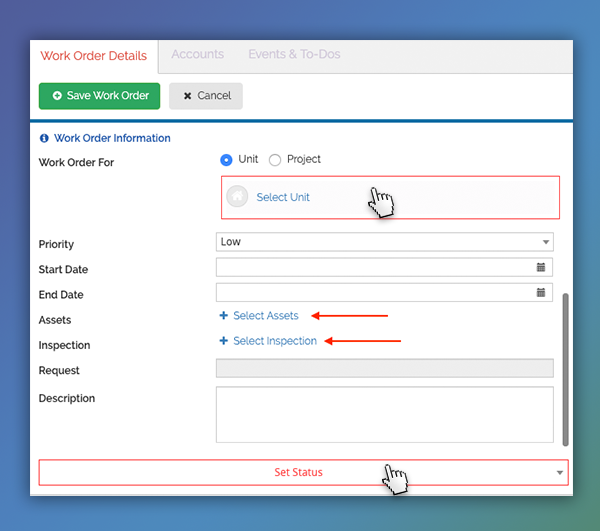Image resolution: width=600 pixels, height=531 pixels.
Task: Open the End Date calendar icon
Action: 541,293
